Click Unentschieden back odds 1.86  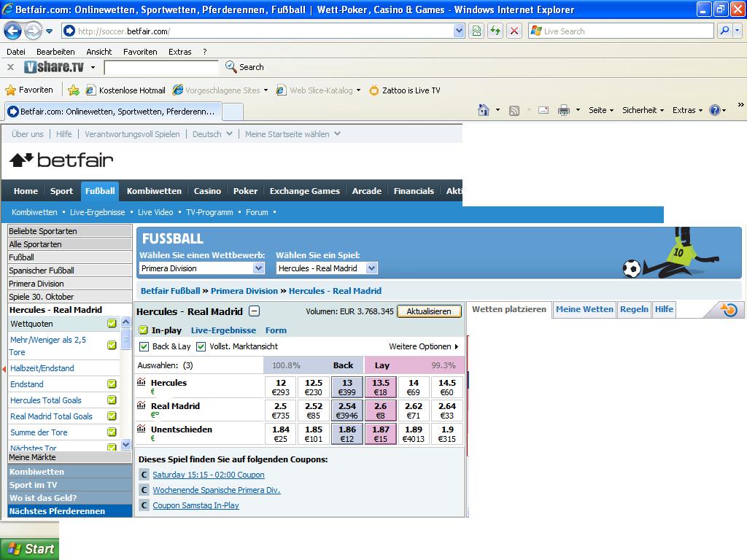347,434
